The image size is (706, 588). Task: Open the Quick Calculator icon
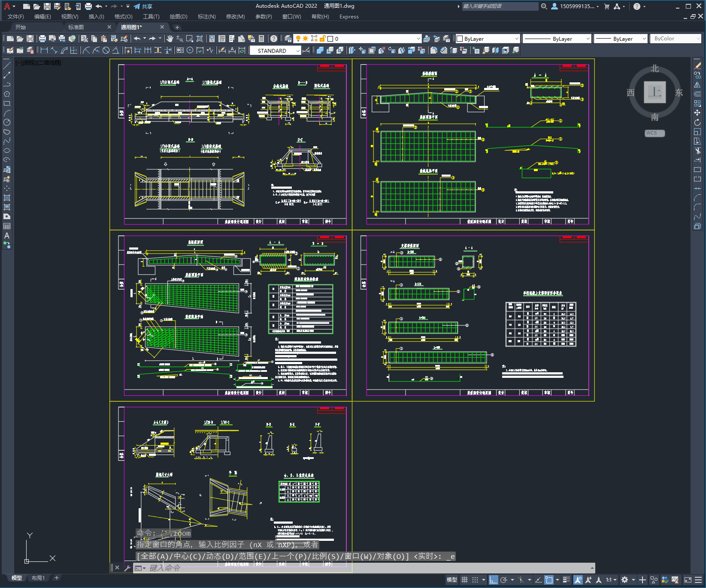pos(261,39)
